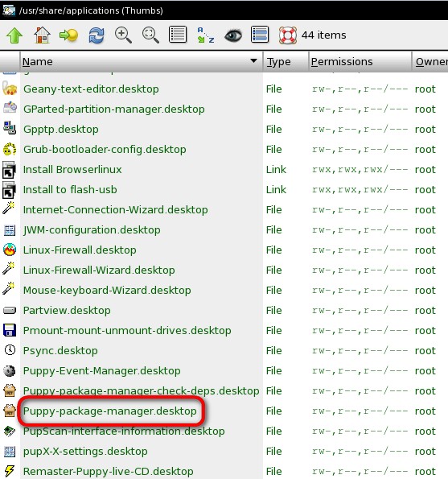Go up to parent directory arrow
The image size is (448, 479).
[x=14, y=35]
